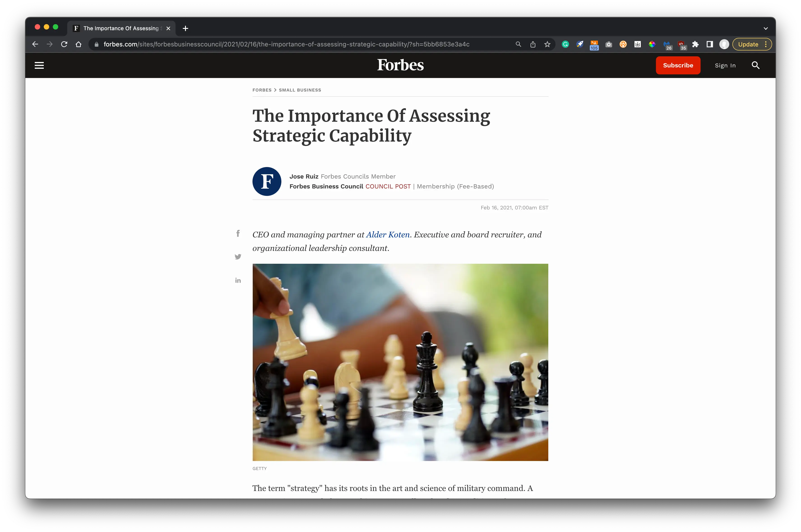The width and height of the screenshot is (801, 532).
Task: Click the share page icon in address bar
Action: (533, 44)
